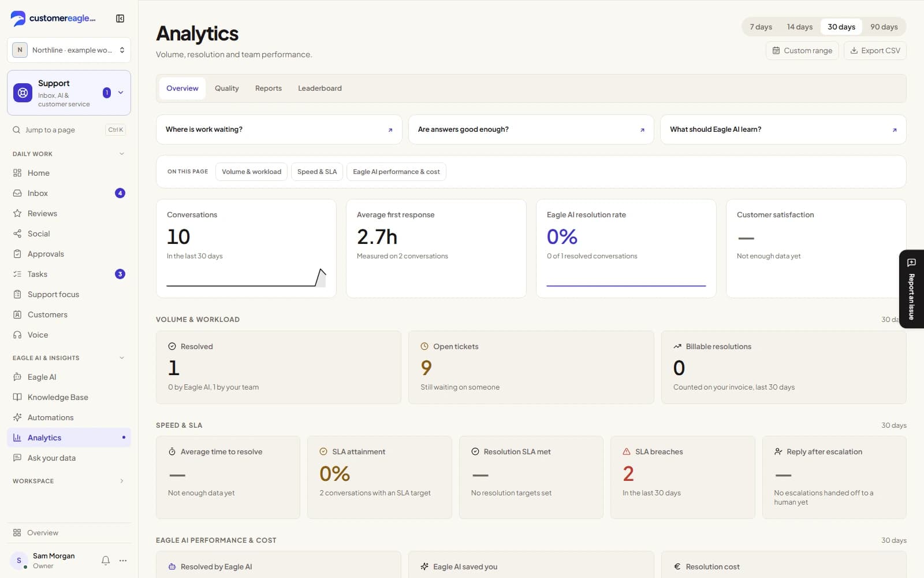Select 14 days range

[x=799, y=27]
